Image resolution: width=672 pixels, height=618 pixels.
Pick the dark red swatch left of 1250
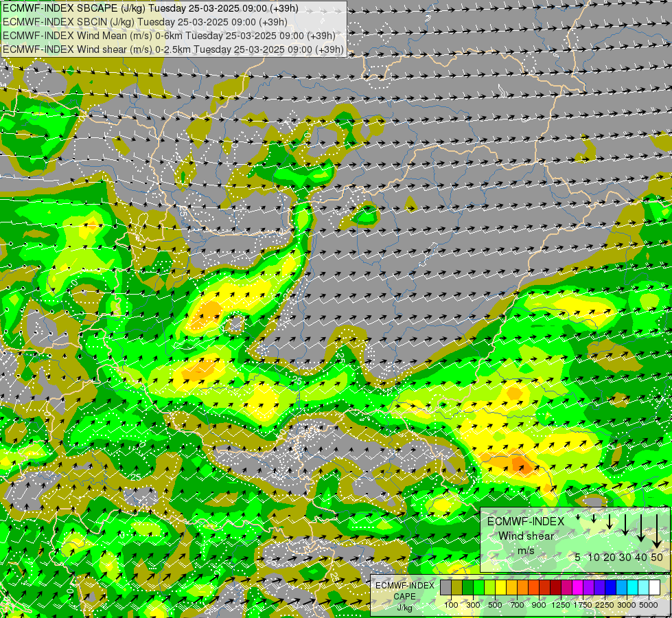coord(556,588)
